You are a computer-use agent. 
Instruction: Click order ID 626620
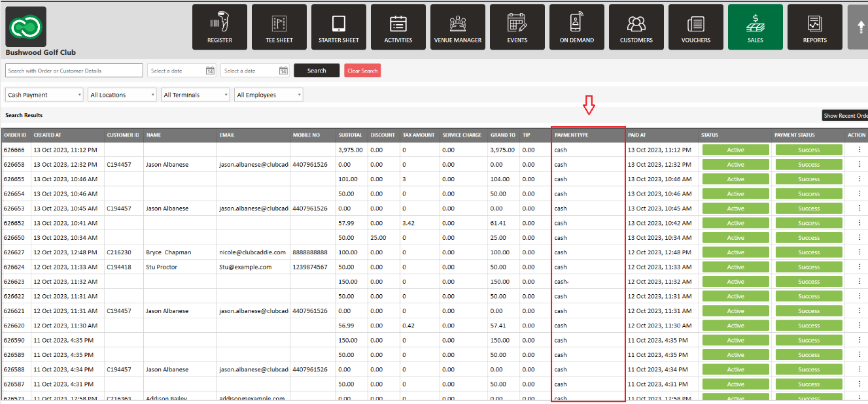tap(14, 326)
